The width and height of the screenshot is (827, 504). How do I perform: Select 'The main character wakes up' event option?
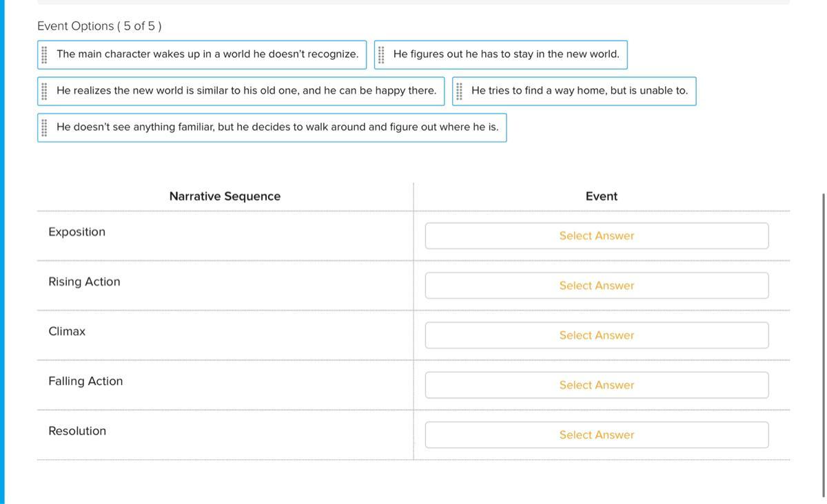click(x=207, y=54)
